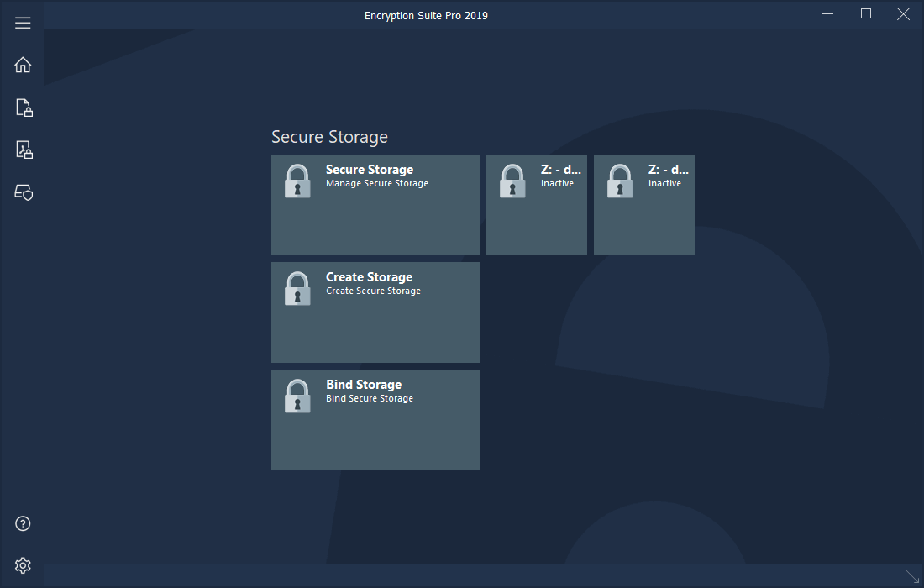Open the Help panel

pos(23,523)
